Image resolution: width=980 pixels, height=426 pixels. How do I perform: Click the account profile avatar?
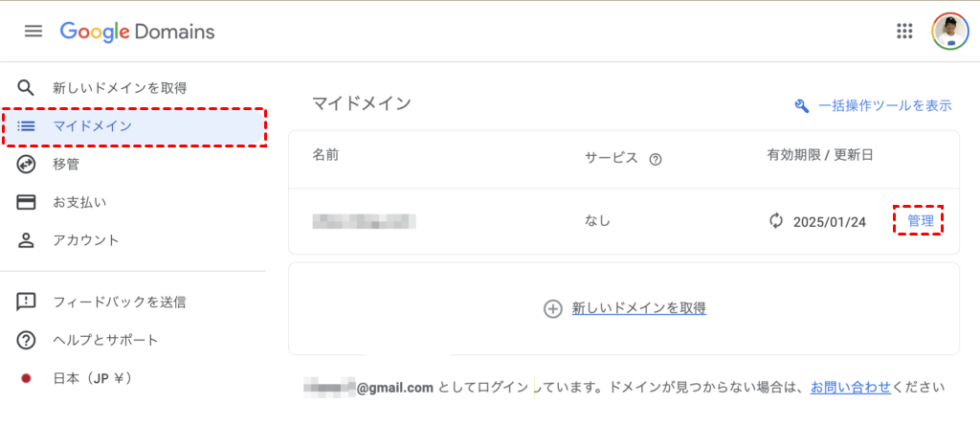tap(949, 32)
